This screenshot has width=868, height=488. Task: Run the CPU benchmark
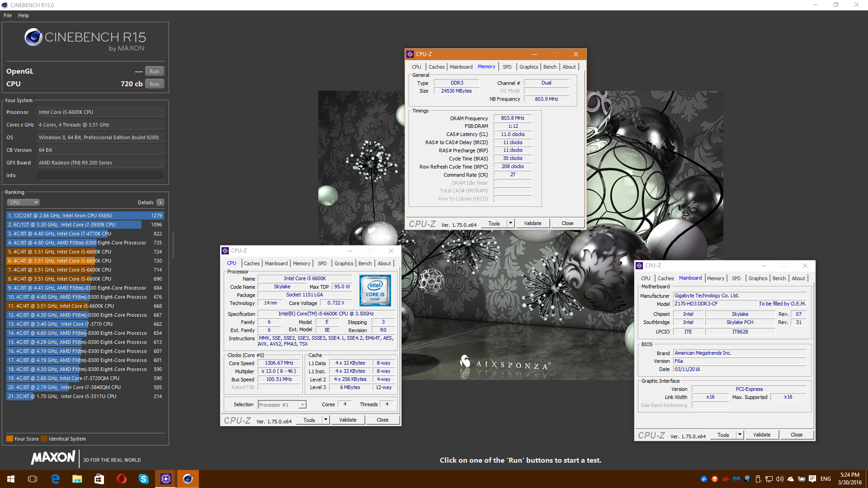155,84
